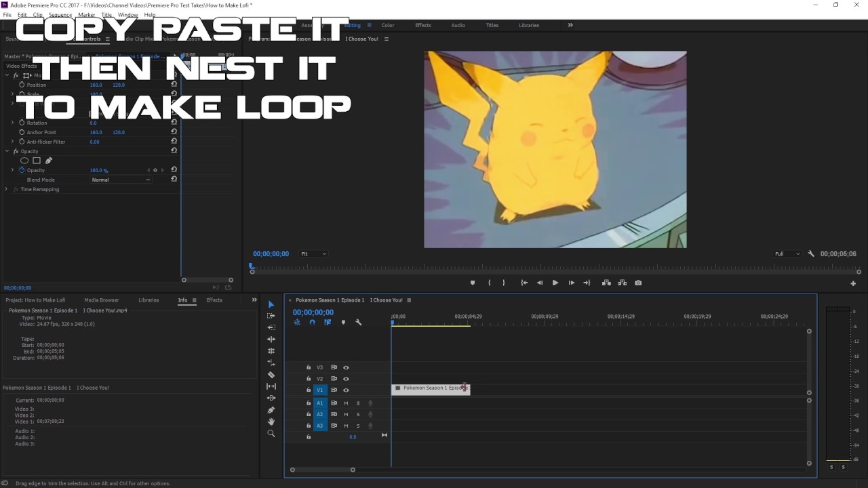868x488 pixels.
Task: Toggle nest-sequence insert mode icon
Action: (x=296, y=323)
